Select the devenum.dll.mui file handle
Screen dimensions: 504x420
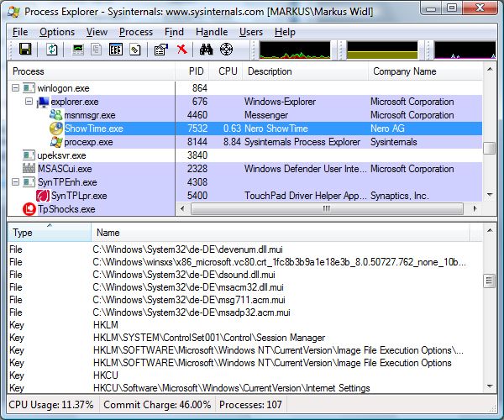pos(245,249)
